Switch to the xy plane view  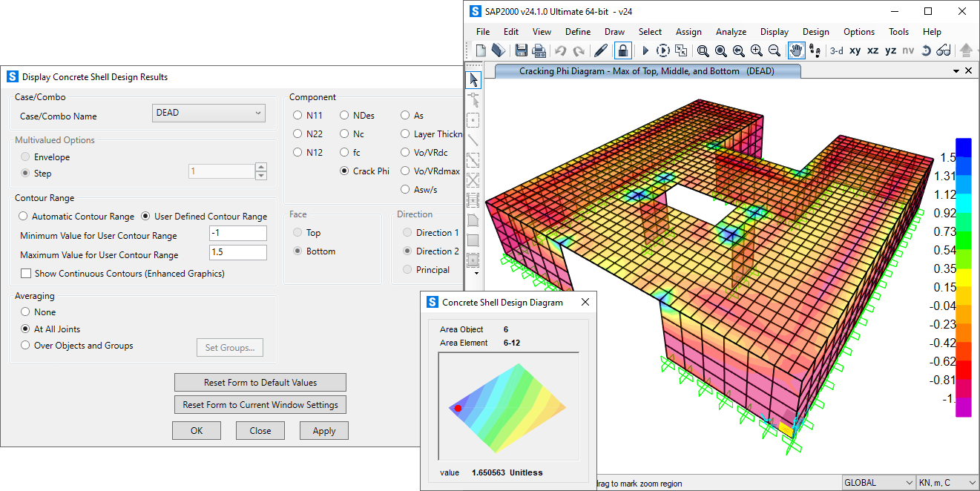point(855,50)
